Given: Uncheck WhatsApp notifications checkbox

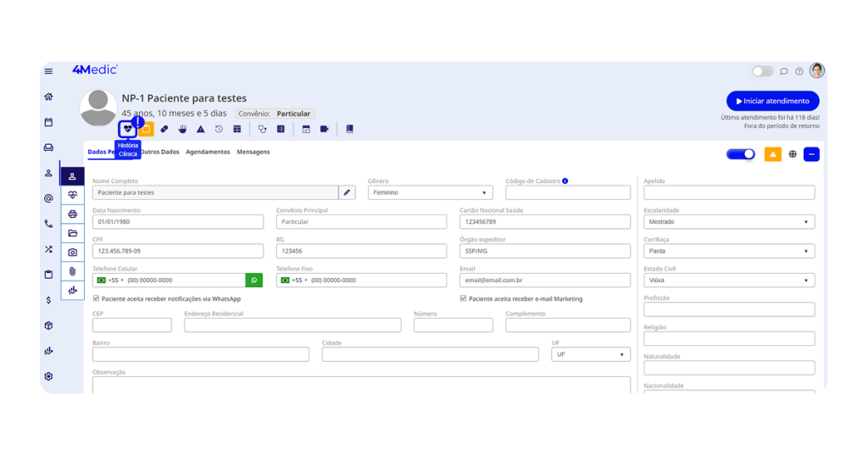Looking at the screenshot, I should (97, 298).
